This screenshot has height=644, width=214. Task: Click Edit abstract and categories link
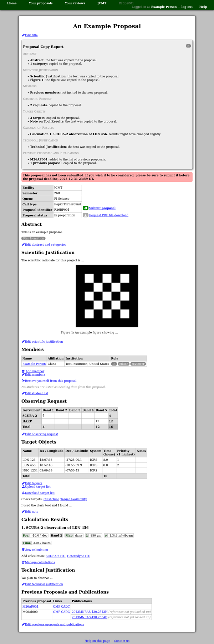point(45,245)
